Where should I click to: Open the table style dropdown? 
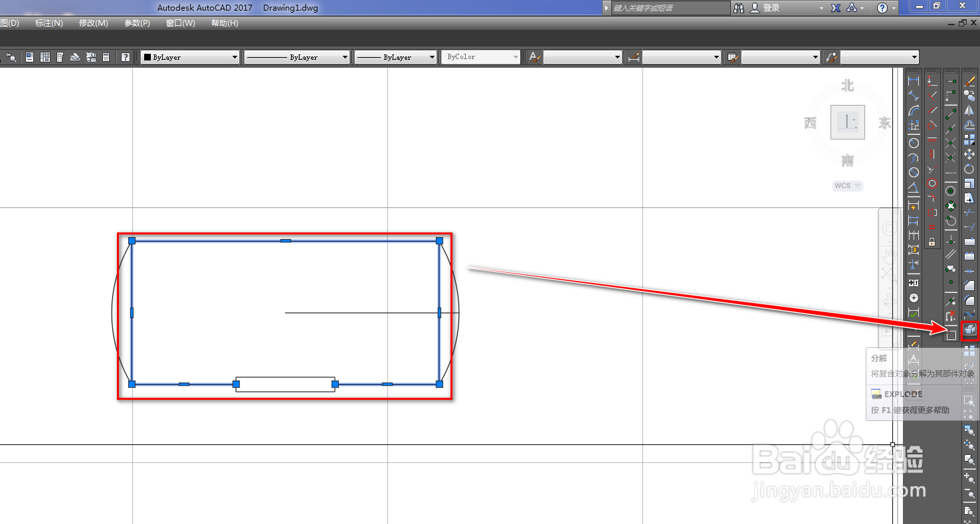781,57
